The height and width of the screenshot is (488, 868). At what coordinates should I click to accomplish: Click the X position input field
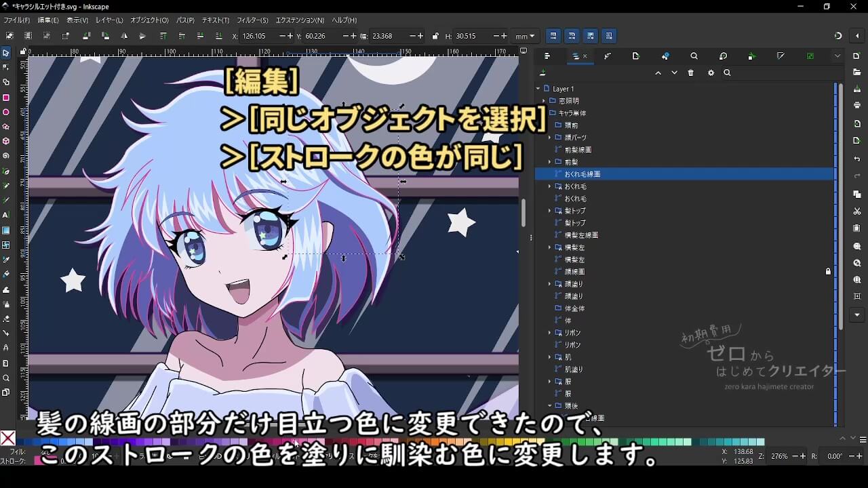point(264,36)
